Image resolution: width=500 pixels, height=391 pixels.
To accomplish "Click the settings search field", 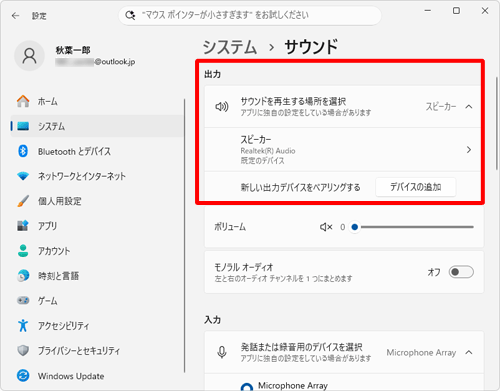I will tap(250, 15).
